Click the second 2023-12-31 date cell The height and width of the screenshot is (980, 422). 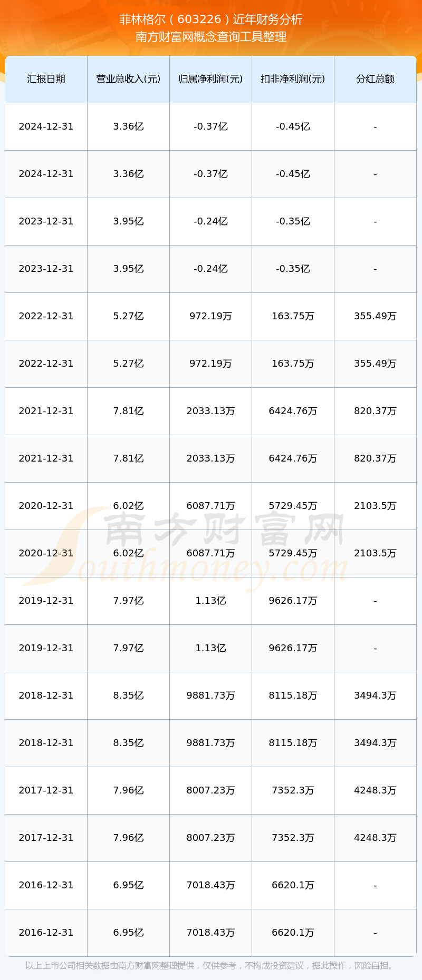point(46,269)
